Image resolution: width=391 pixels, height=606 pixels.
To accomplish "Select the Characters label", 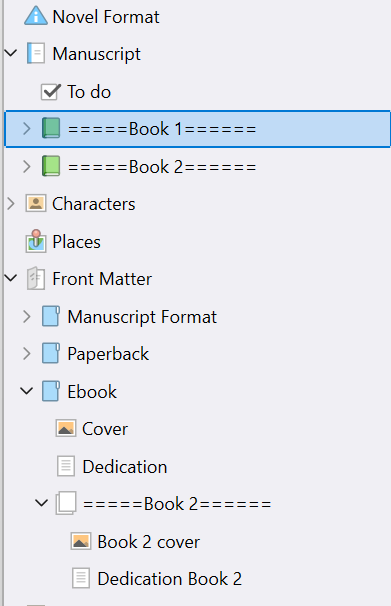I will [94, 204].
